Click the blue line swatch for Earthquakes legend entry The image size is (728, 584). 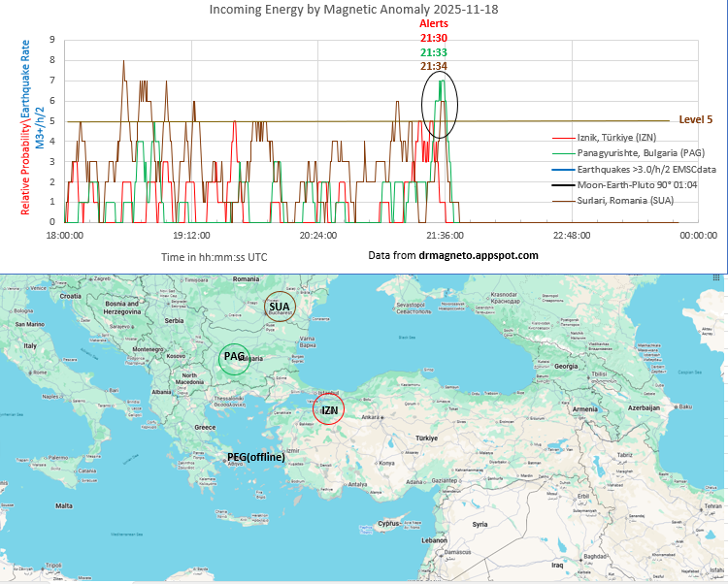click(564, 170)
